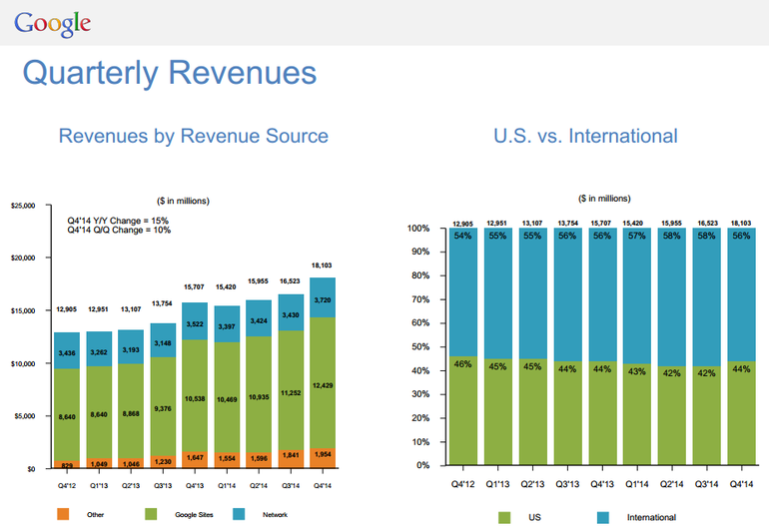Click the orange Other legend swatch
Viewport: 769px width, 532px height.
[x=63, y=514]
